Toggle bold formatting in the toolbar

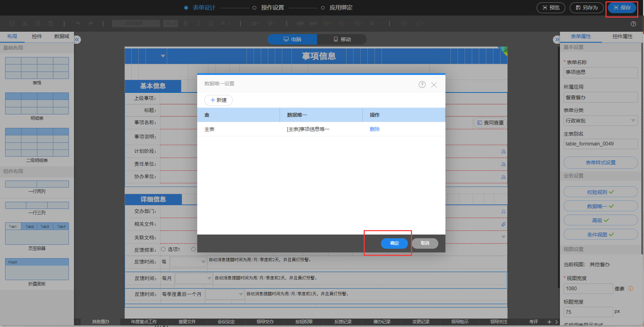(185, 24)
